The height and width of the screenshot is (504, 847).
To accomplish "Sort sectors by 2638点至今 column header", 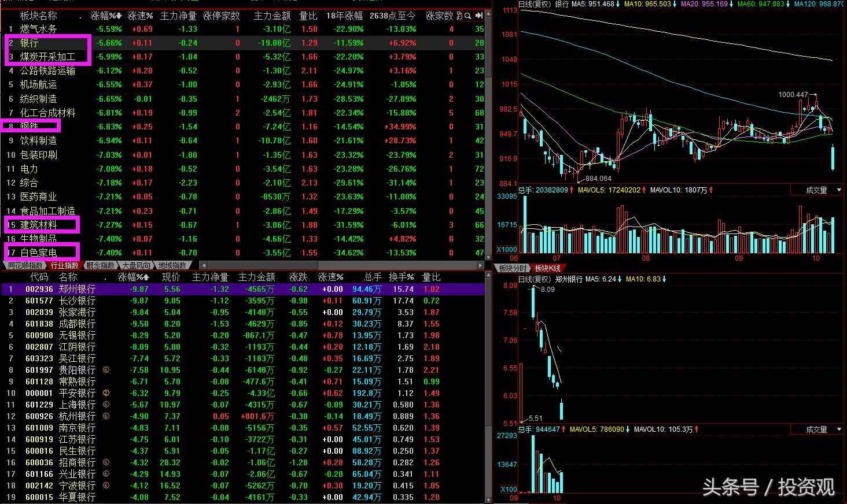I will [x=393, y=16].
